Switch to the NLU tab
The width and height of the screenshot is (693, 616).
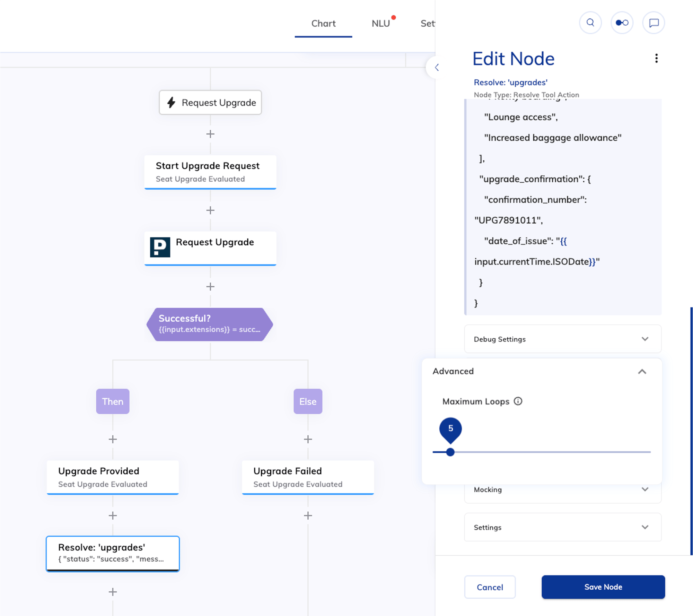tap(380, 24)
